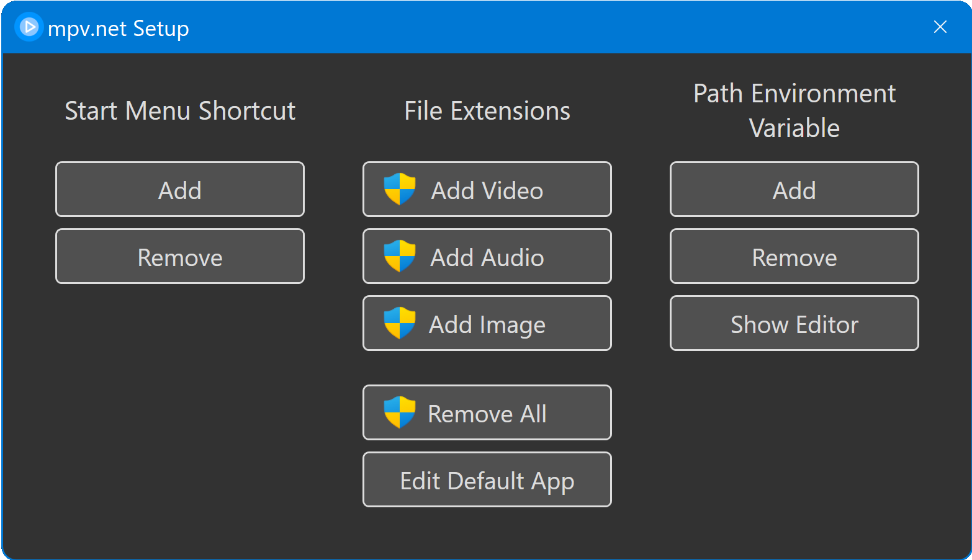Open Edit Default App

click(487, 479)
